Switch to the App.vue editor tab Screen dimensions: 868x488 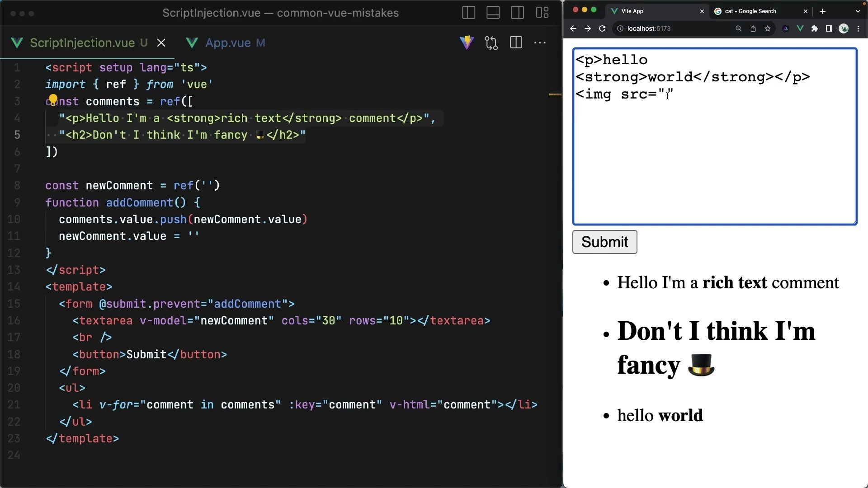point(228,43)
